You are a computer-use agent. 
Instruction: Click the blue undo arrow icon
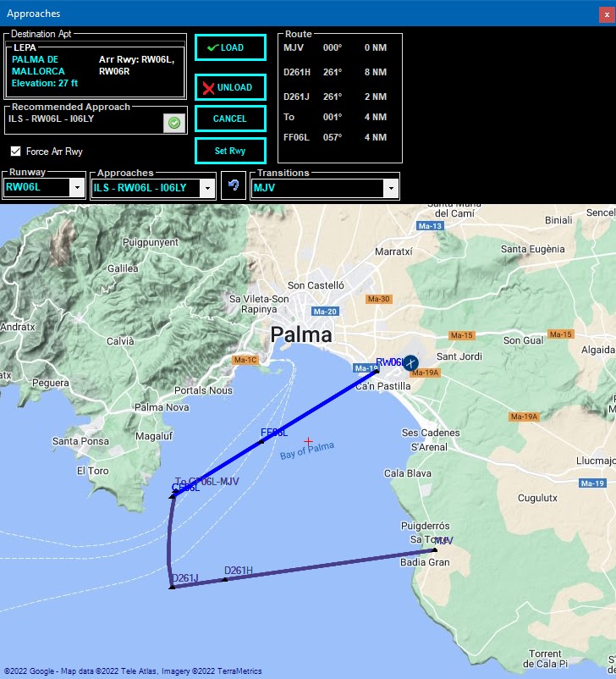pos(234,185)
